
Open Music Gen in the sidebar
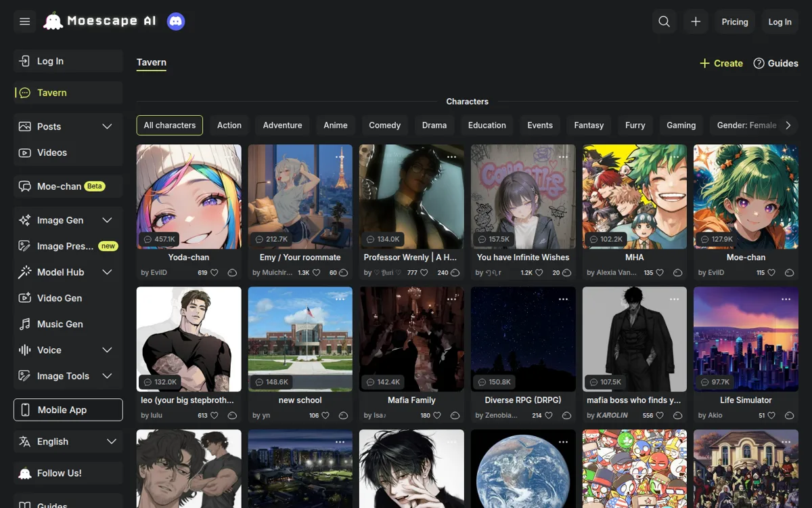(68, 324)
